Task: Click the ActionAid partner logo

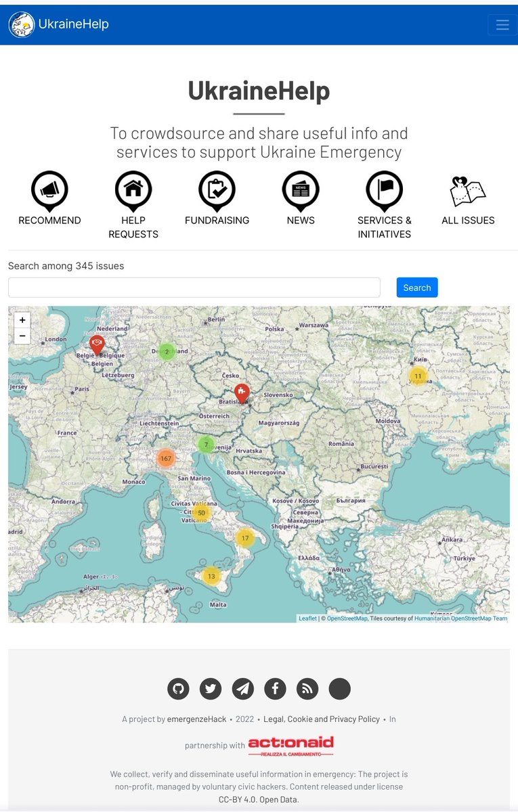Action: coord(291,746)
